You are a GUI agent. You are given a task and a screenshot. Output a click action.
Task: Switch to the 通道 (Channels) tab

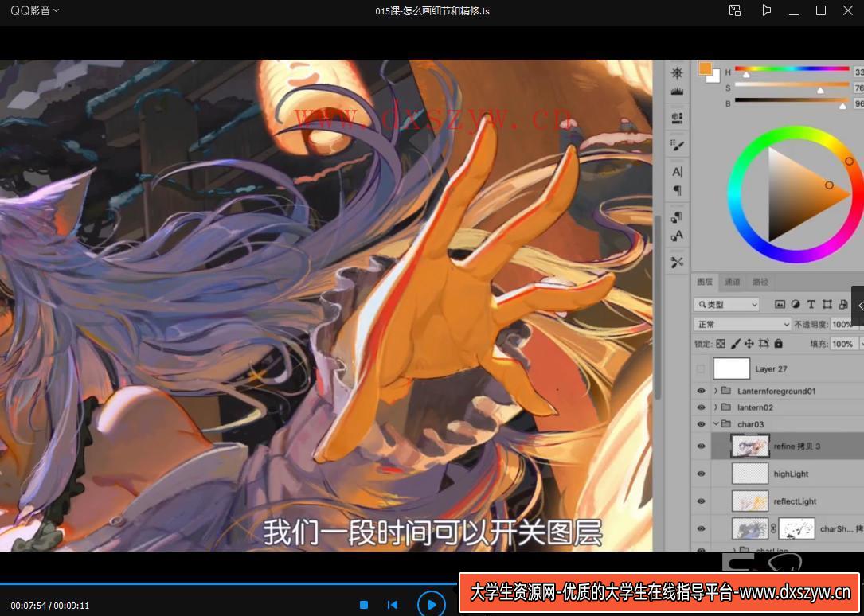[x=733, y=282]
